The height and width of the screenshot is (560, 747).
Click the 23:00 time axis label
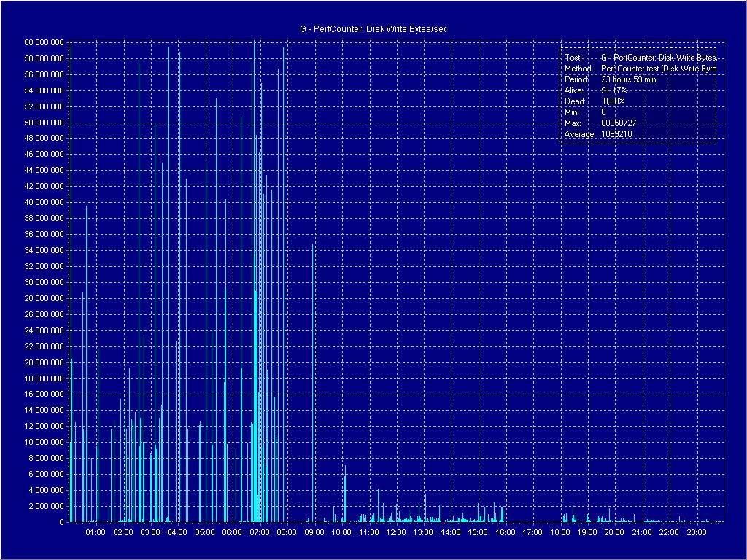click(696, 533)
